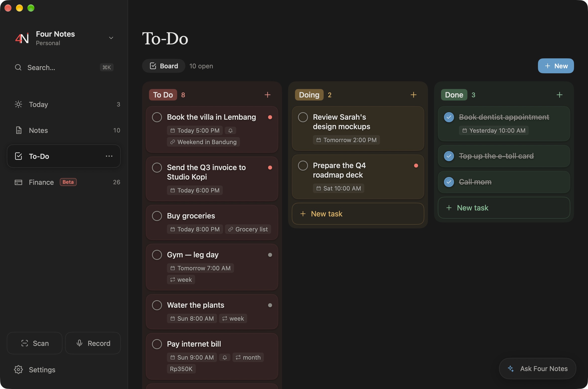Complete Review Sarah's design mockups task
588x389 pixels.
point(303,117)
